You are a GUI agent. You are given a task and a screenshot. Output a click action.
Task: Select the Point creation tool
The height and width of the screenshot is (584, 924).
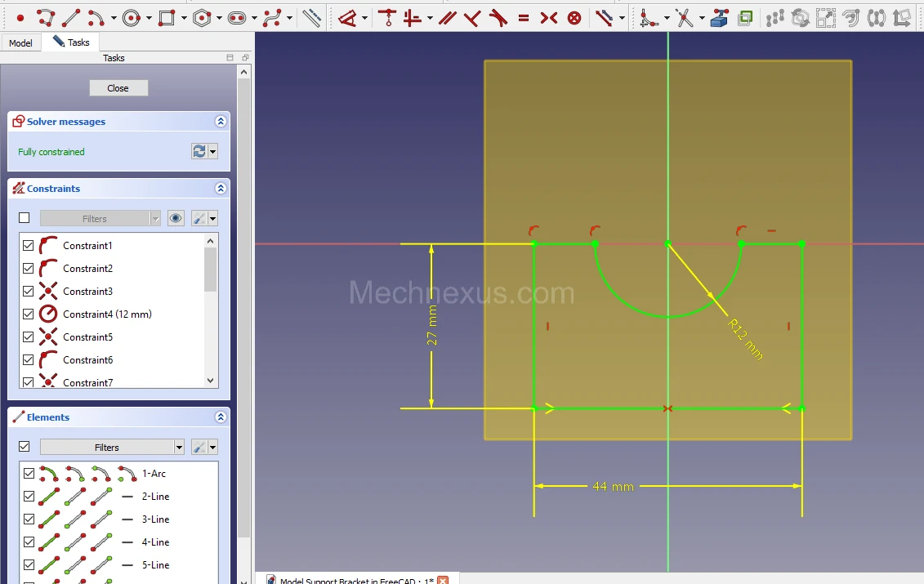tap(20, 17)
